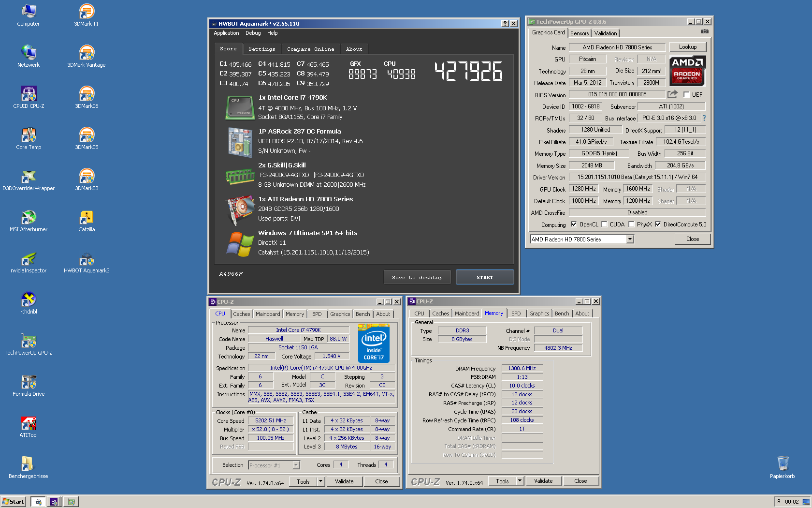Click the Lookup button in GPU-Z
Image resolution: width=812 pixels, height=508 pixels.
point(687,47)
